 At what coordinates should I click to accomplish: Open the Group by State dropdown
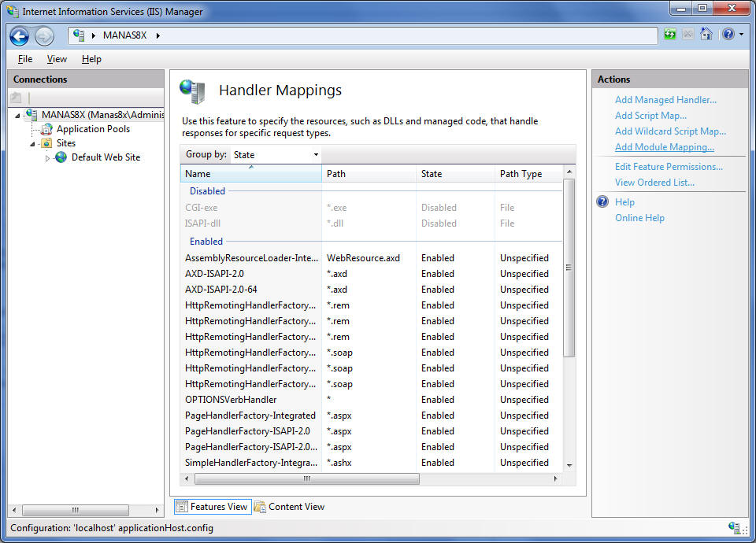[x=276, y=155]
